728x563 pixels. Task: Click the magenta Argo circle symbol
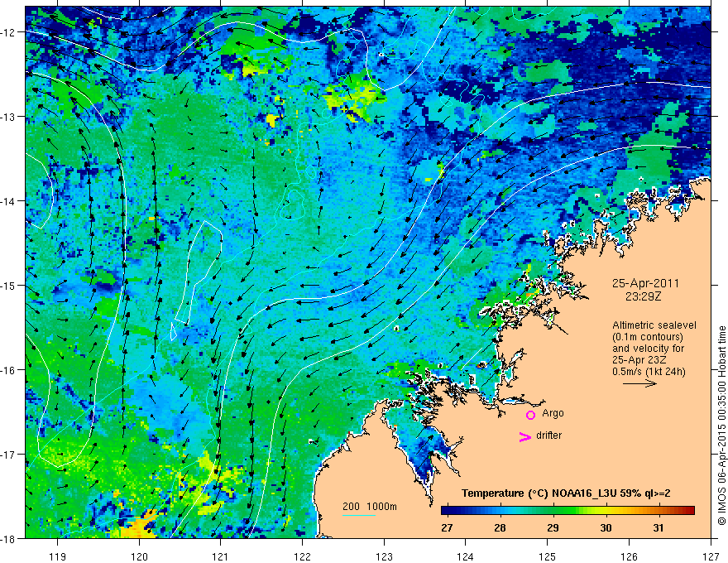pos(530,415)
